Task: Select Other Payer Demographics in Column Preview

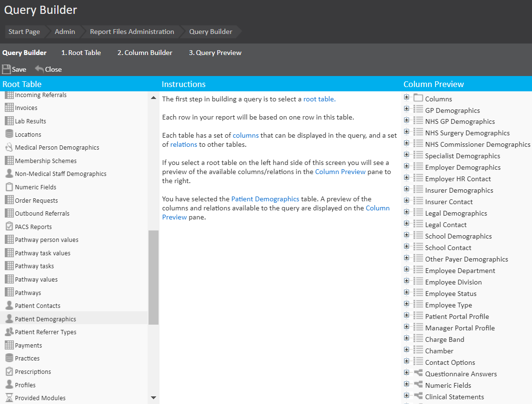Action: tap(467, 259)
